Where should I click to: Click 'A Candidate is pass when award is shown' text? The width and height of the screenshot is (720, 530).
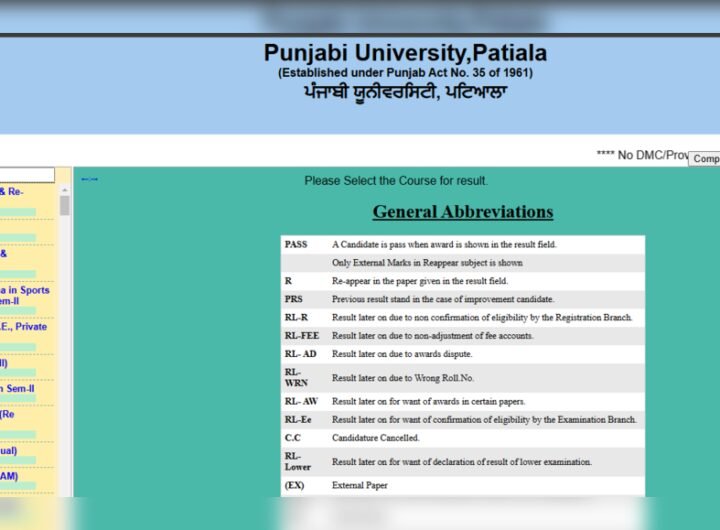[444, 244]
